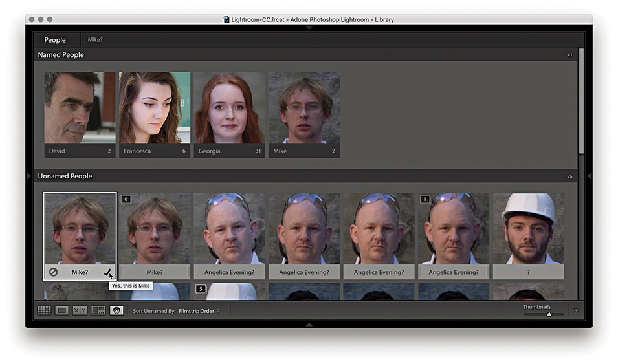Open Survey view icon
The width and height of the screenshot is (618, 364).
(98, 310)
